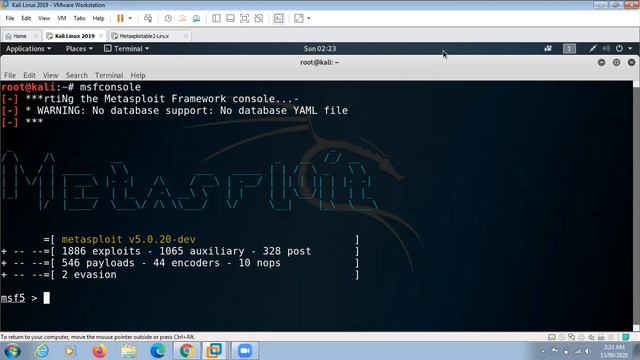This screenshot has height=360, width=640.
Task: Click the stretch guest display icon
Action: click(x=299, y=18)
